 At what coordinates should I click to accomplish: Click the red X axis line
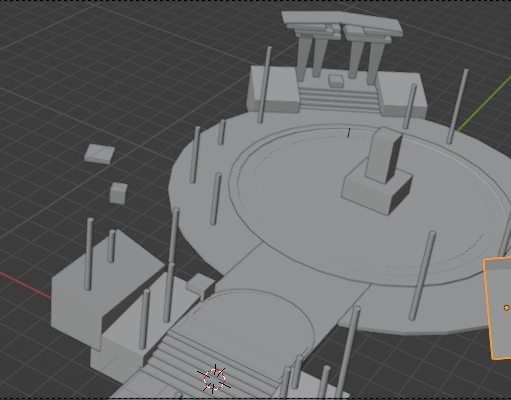[x=25, y=284]
